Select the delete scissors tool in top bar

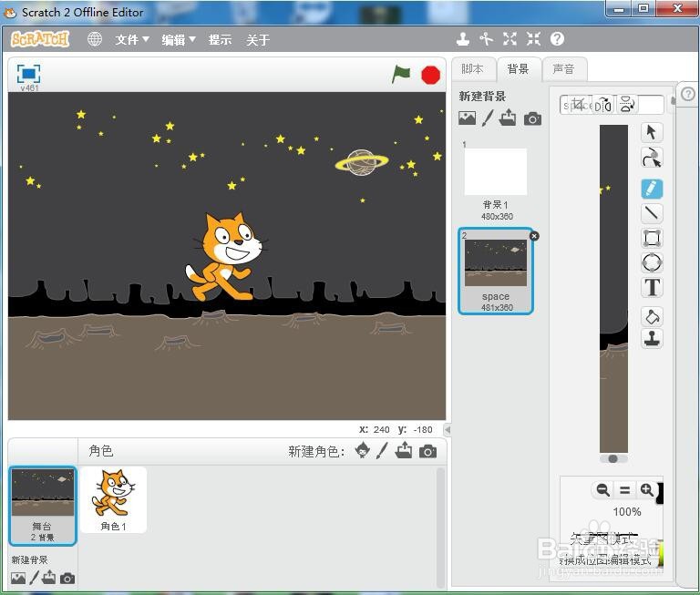486,39
